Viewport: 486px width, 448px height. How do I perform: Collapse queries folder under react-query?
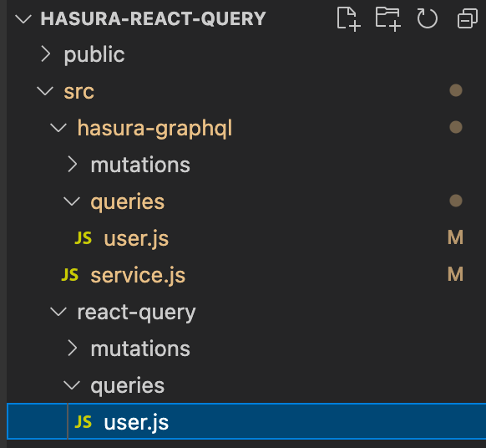tap(72, 385)
